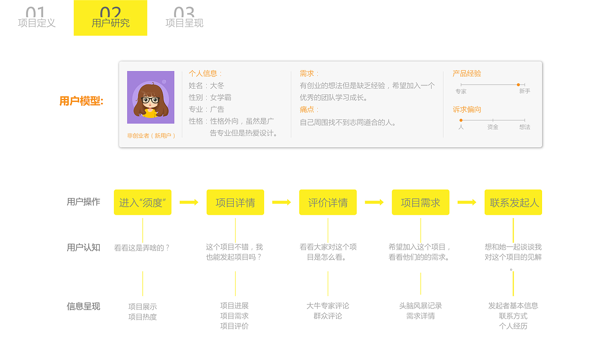Click the 用户操作 row label
Viewport: 607px width, 364px height.
click(x=83, y=202)
